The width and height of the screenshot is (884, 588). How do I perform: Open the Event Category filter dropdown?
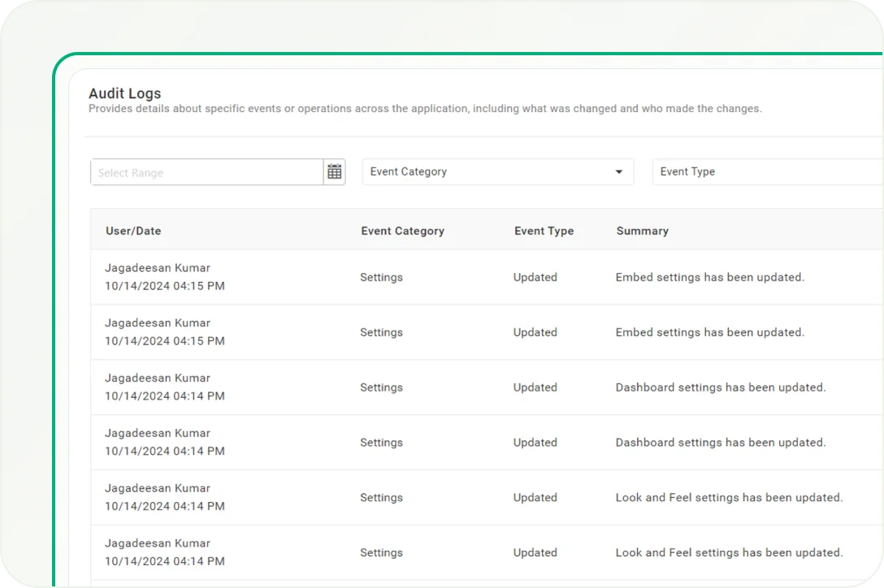pyautogui.click(x=487, y=171)
